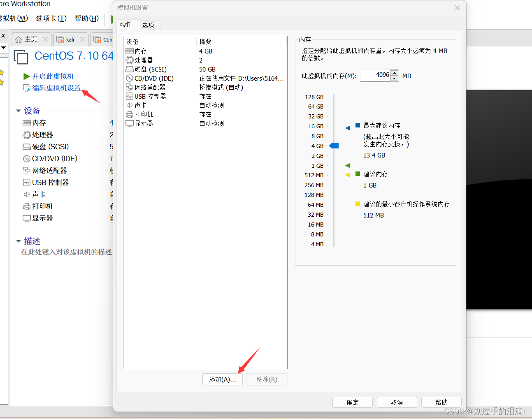Viewport: 532px width, 419px height.
Task: Click the 50 GB summary value
Action: (207, 69)
